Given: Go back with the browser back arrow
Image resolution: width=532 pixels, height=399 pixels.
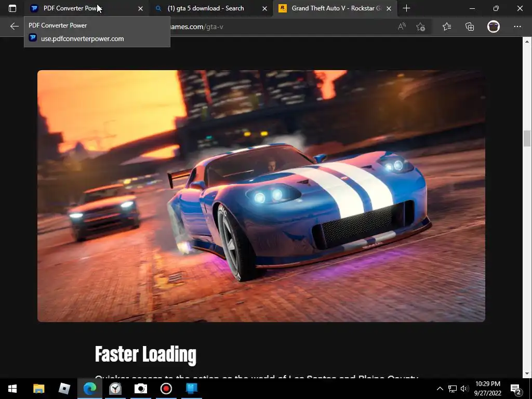Looking at the screenshot, I should 14,26.
